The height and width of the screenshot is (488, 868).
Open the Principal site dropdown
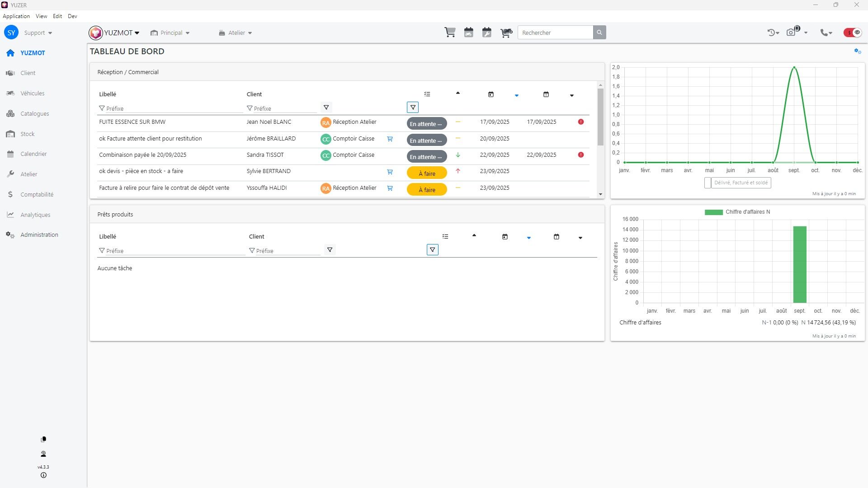click(x=170, y=33)
